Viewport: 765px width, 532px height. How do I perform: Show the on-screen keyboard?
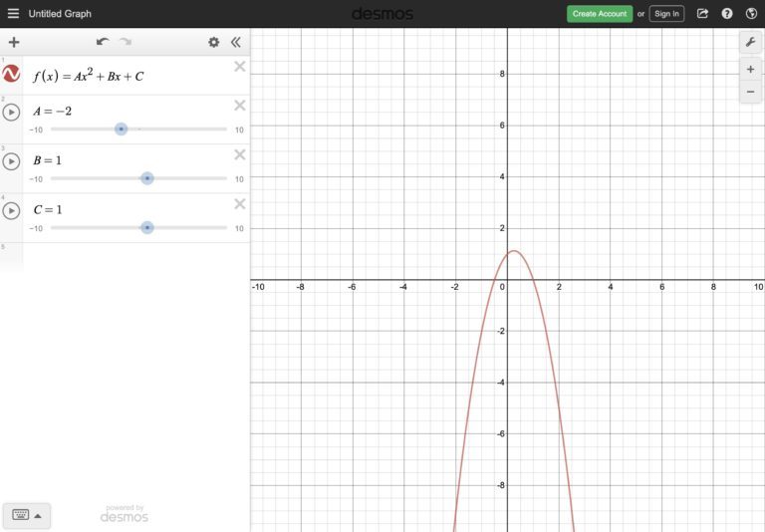[21, 515]
